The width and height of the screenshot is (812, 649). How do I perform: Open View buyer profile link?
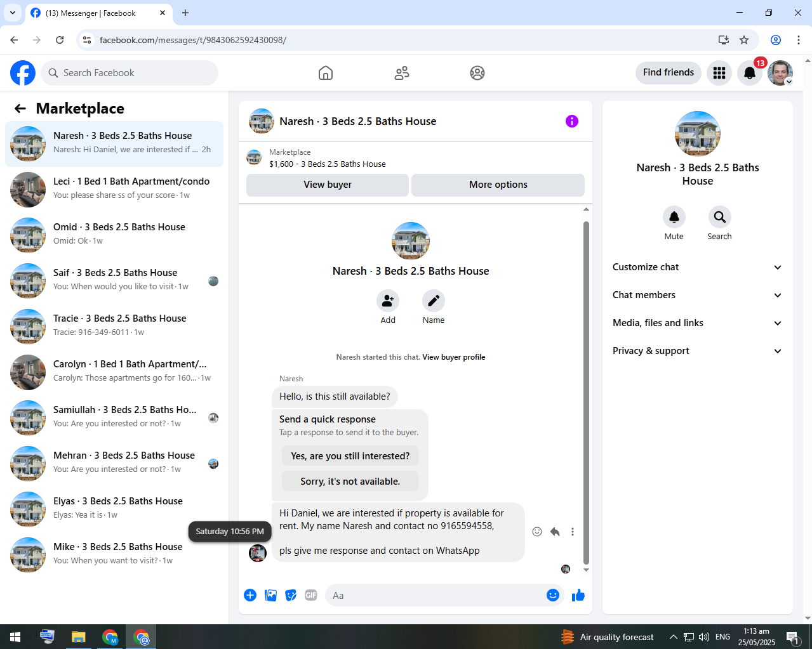coord(454,357)
